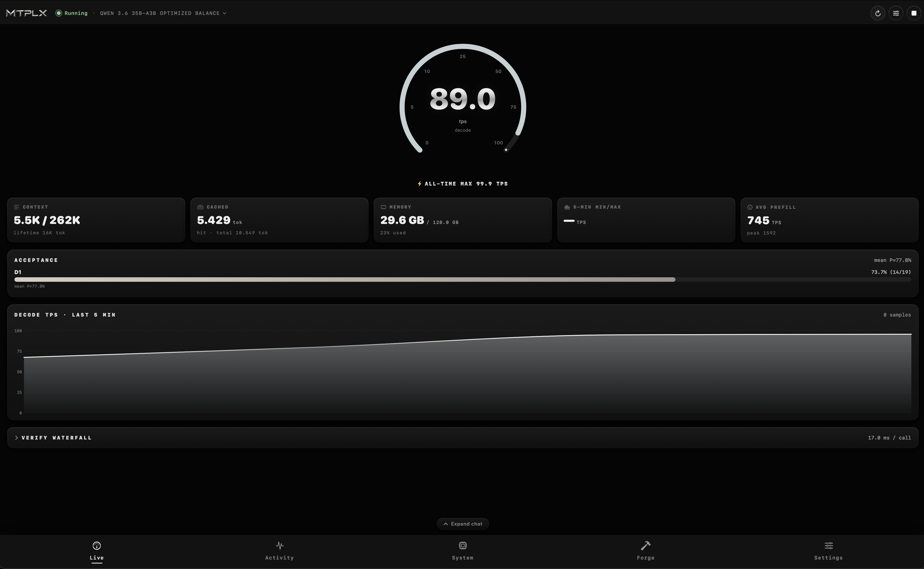Viewport: 924px width, 569px height.
Task: Click the 0 samples label
Action: 897,315
